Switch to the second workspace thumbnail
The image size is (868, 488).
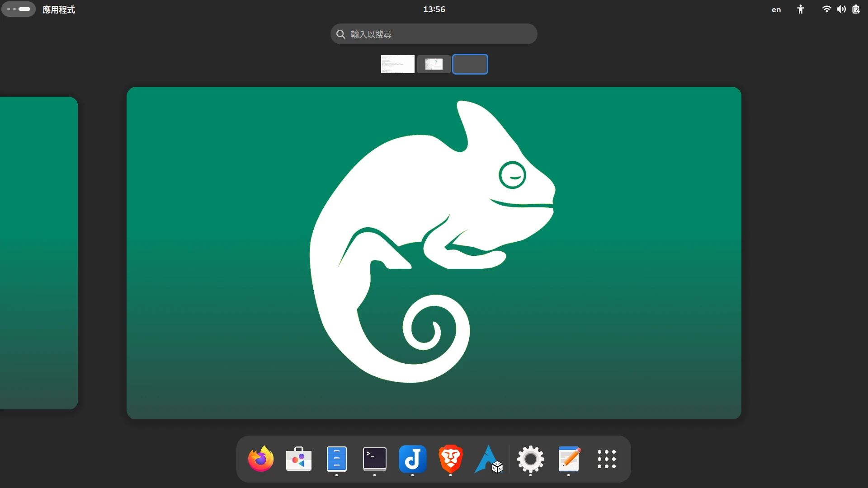click(434, 64)
